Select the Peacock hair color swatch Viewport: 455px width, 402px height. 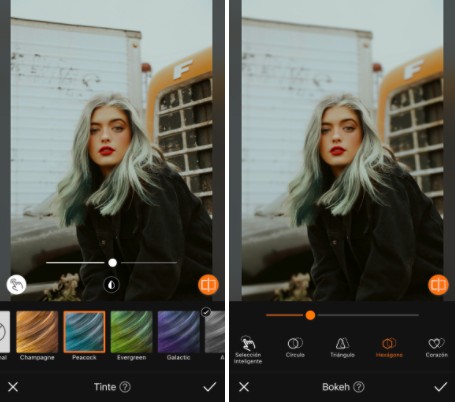tap(84, 332)
